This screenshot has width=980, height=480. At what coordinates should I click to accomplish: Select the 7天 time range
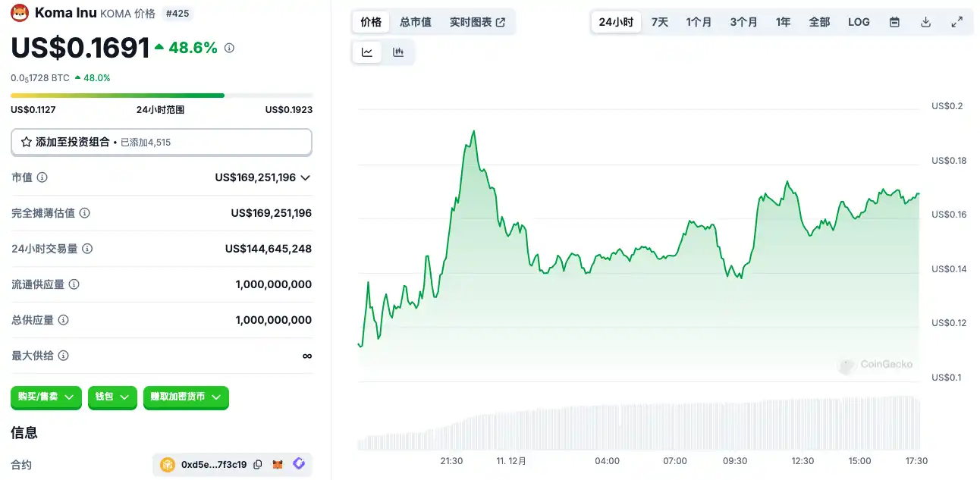(x=660, y=22)
